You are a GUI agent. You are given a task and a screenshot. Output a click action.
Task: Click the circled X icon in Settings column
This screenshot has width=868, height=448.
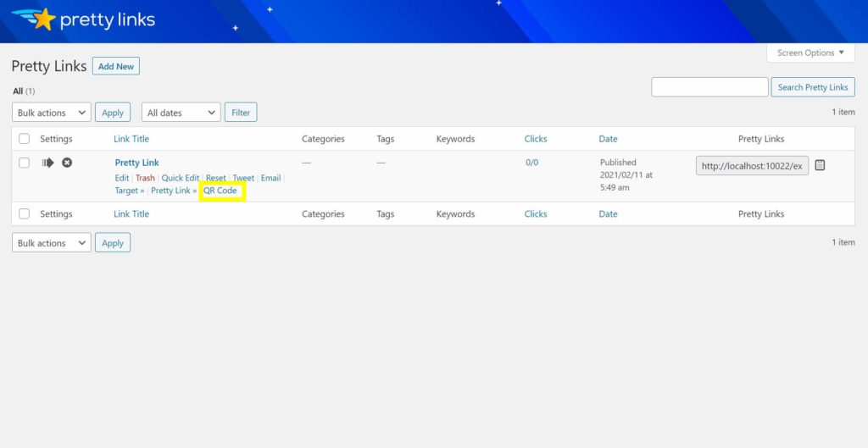(67, 163)
